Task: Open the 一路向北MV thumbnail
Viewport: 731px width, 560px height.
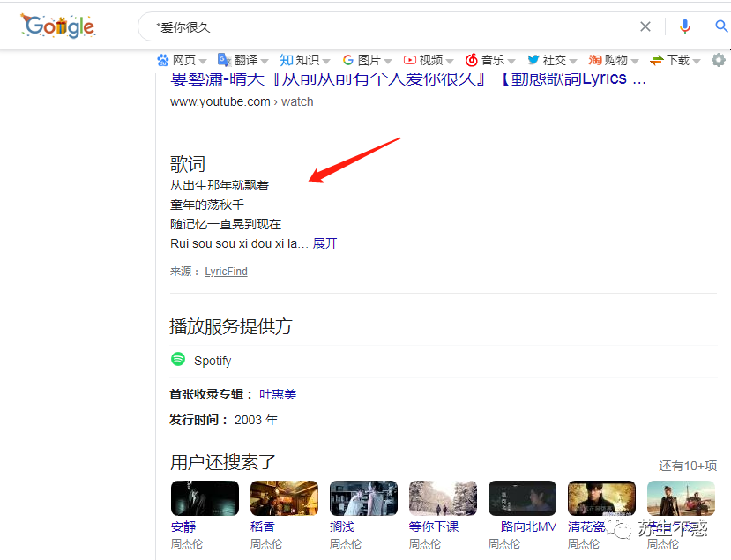Action: (x=522, y=498)
